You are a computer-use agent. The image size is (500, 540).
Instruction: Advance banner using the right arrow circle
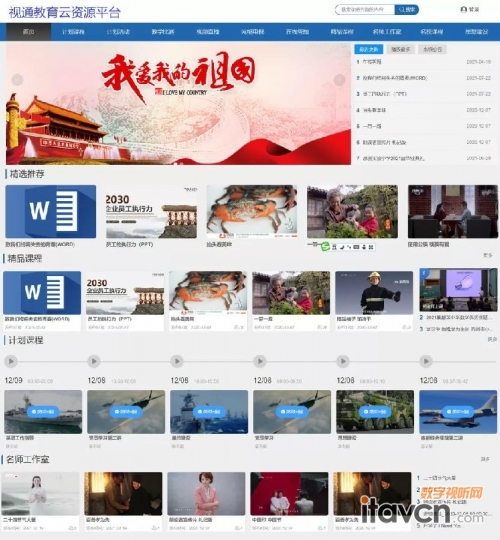340,80
